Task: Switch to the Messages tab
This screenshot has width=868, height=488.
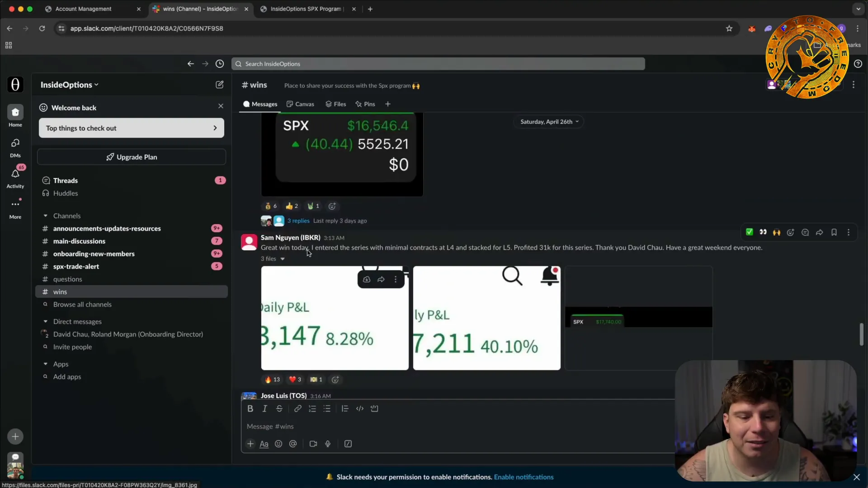Action: click(x=260, y=104)
